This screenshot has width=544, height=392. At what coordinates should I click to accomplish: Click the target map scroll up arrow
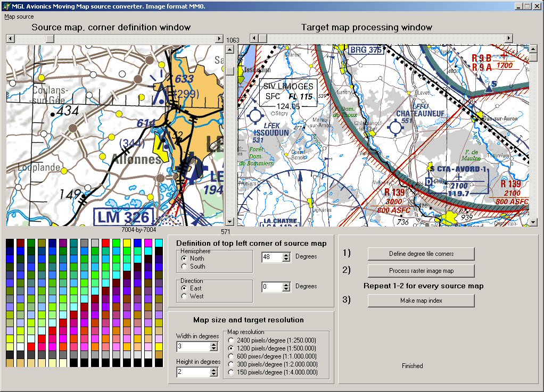(x=533, y=49)
